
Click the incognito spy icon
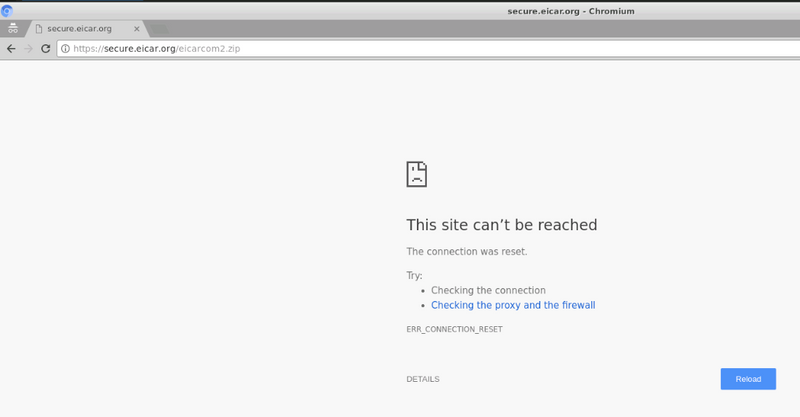point(13,29)
